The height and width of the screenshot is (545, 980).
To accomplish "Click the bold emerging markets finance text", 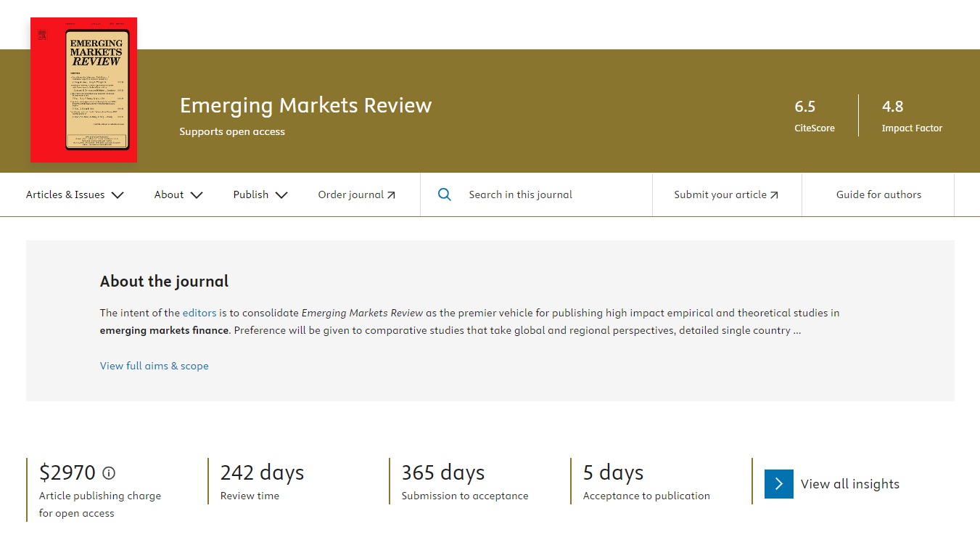I will [x=165, y=330].
